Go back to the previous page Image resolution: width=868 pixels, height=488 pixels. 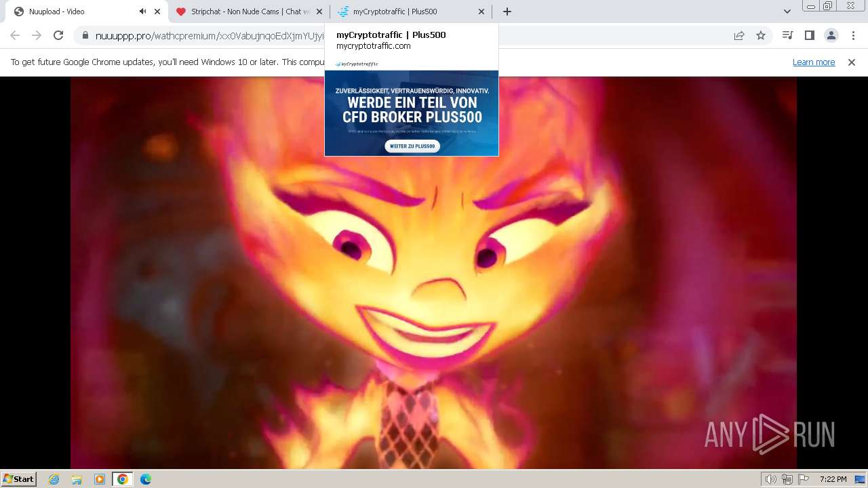pyautogui.click(x=15, y=35)
